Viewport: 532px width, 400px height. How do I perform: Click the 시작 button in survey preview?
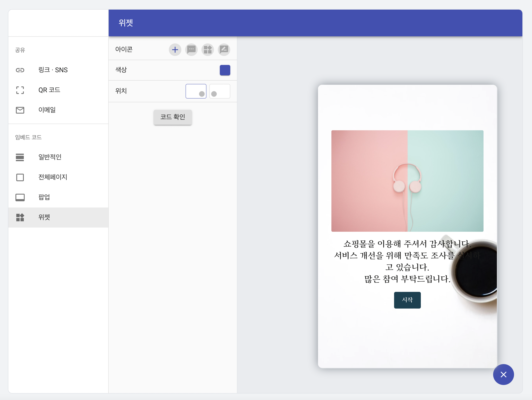[x=407, y=300]
